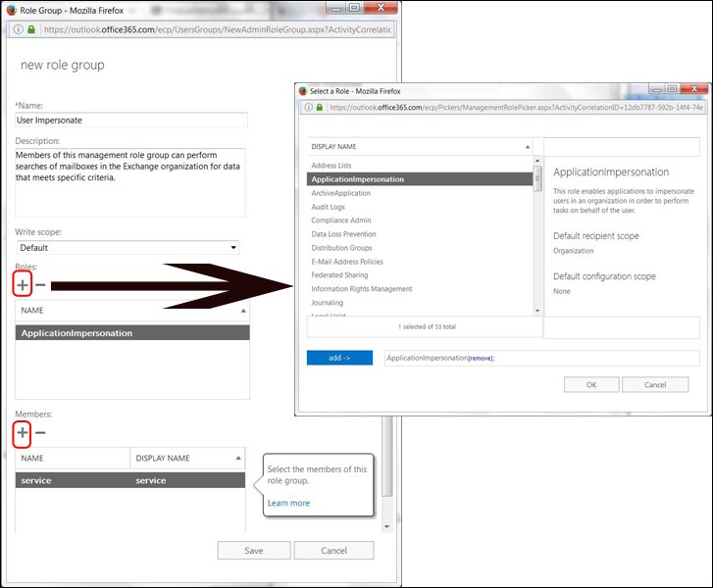
Task: Click the Save button
Action: [254, 551]
